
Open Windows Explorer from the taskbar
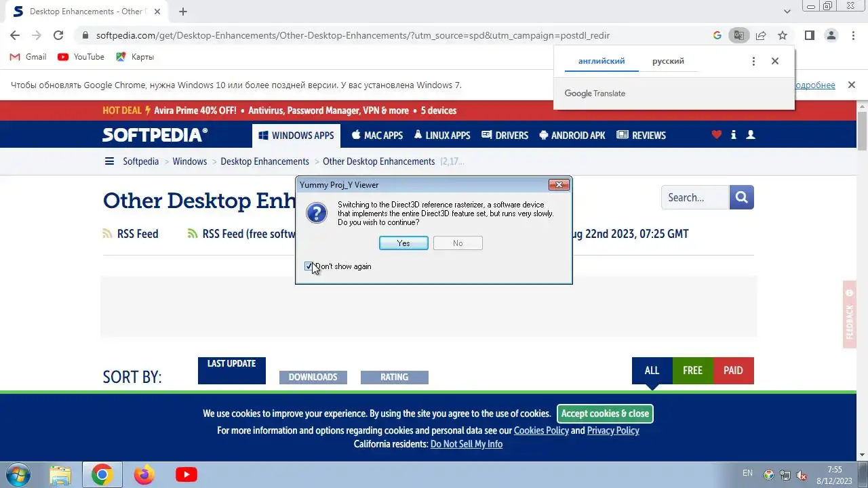(x=60, y=474)
